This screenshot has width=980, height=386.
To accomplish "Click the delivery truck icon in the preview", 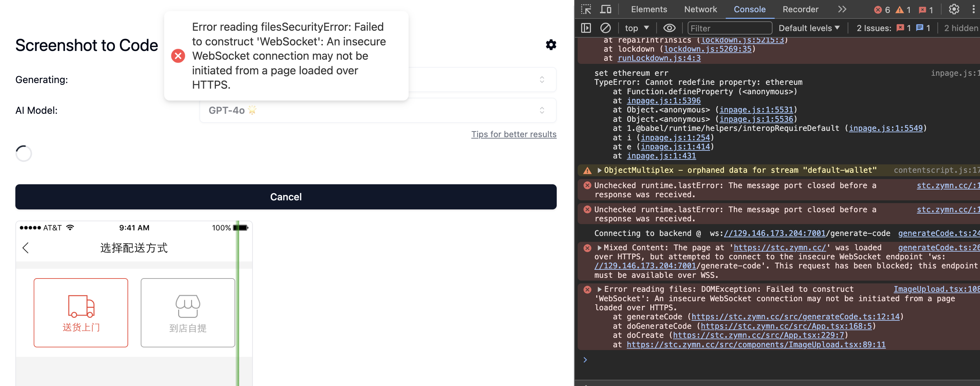I will [x=81, y=306].
